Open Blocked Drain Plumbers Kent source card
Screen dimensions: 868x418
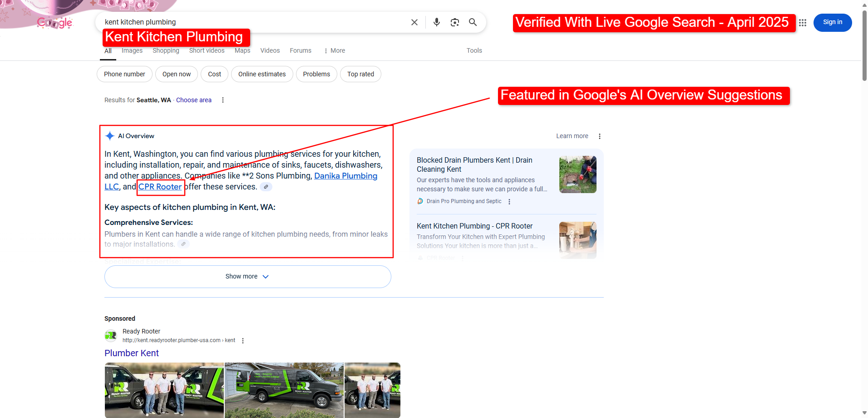point(474,164)
